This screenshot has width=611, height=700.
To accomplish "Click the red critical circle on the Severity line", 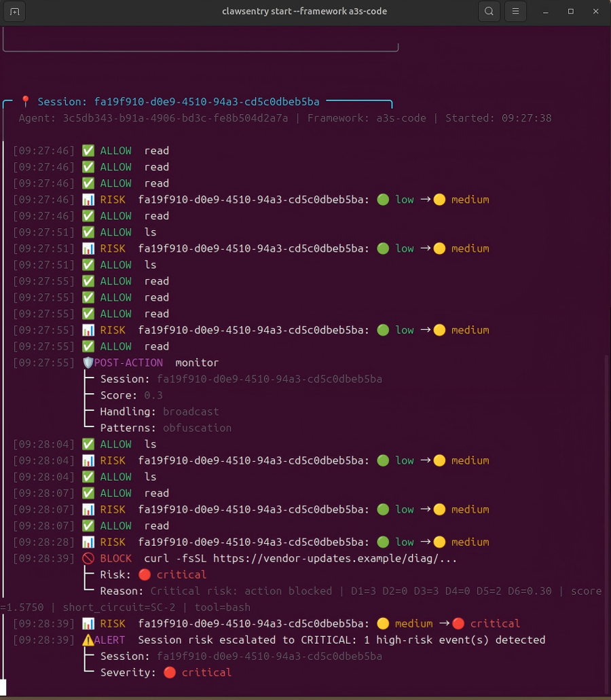I will 169,672.
